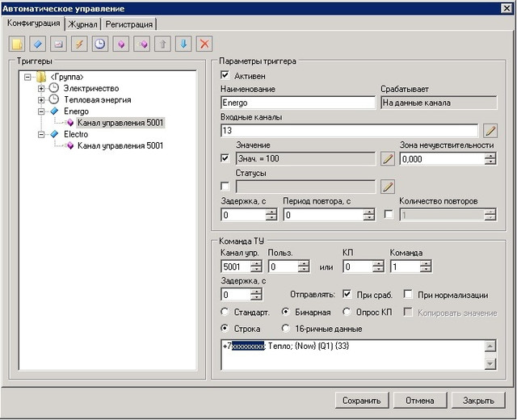Enable the При нормализации checkbox
Viewport: 517px width, 420px height.
pyautogui.click(x=408, y=294)
